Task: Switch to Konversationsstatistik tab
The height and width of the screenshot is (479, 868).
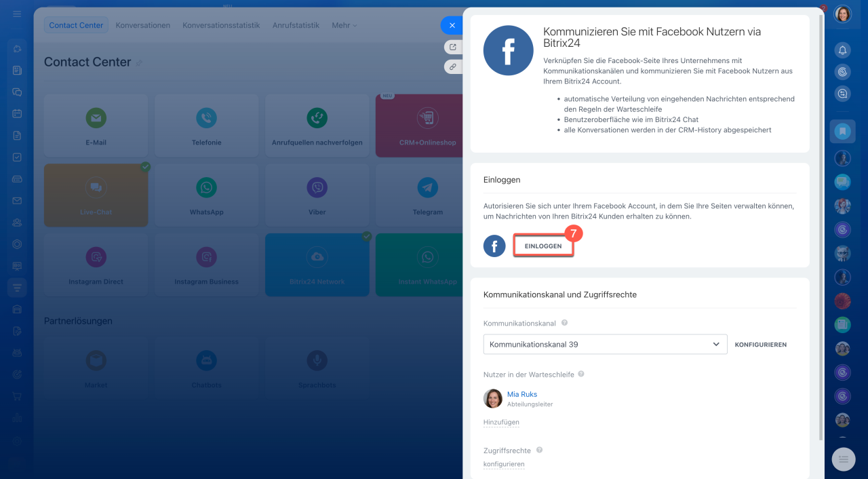Action: click(x=221, y=25)
